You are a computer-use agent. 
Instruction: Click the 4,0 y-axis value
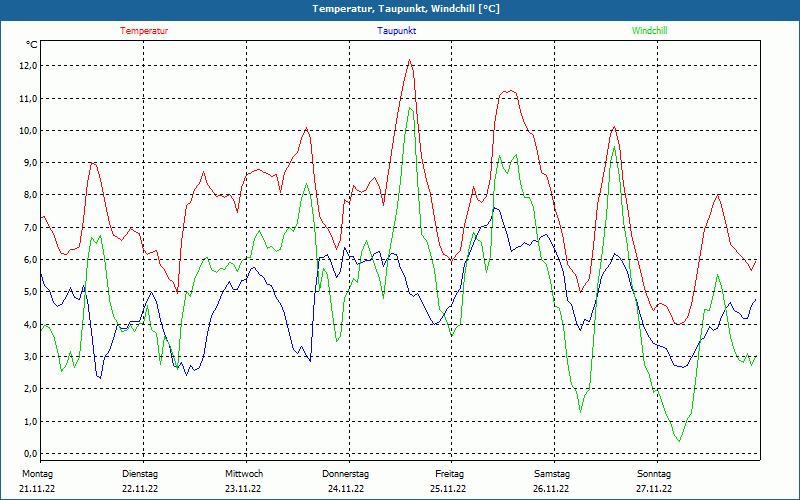tap(30, 324)
